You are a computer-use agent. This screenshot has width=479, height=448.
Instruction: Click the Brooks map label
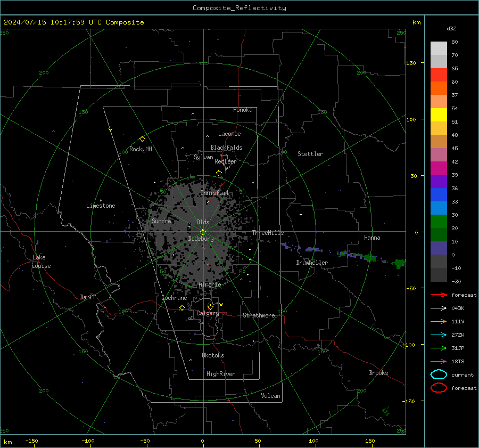[378, 373]
